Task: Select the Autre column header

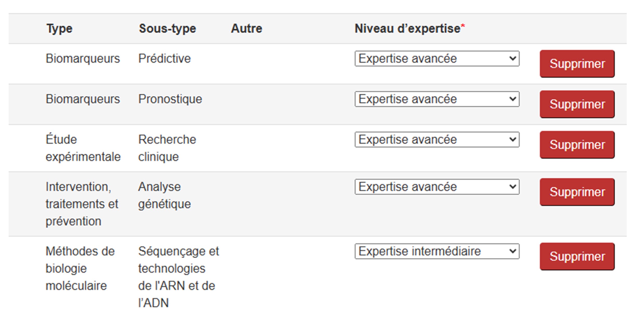Action: click(x=246, y=28)
